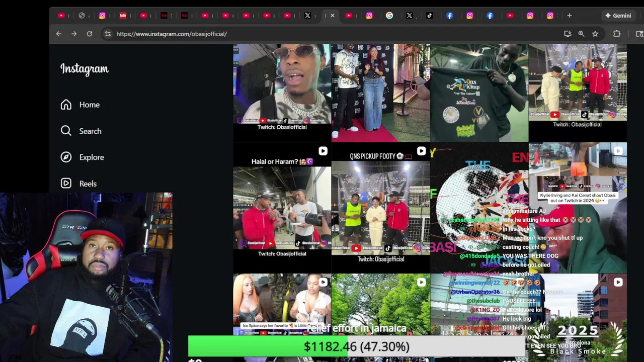The width and height of the screenshot is (644, 362).
Task: Open the Reels icon in sidebar
Action: point(66,184)
